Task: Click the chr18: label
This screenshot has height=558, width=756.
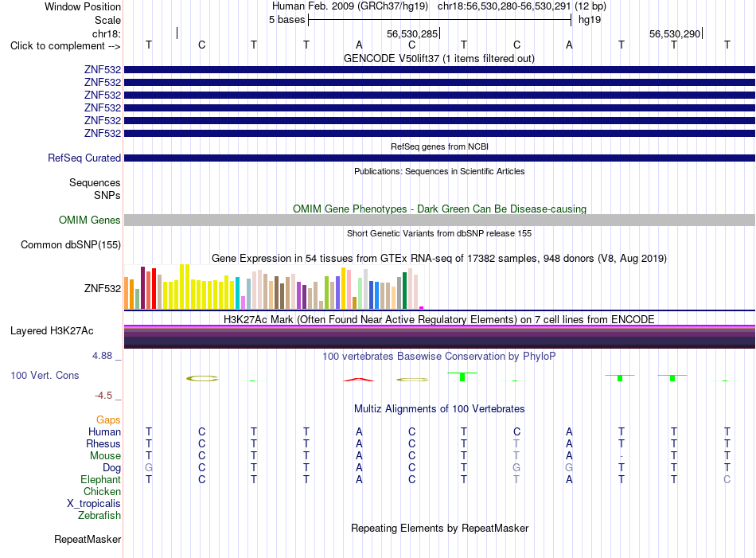Action: (107, 33)
